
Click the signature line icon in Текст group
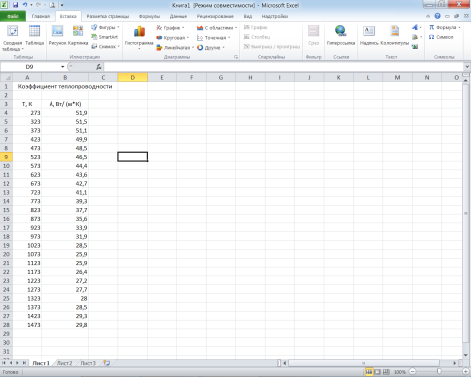click(x=416, y=37)
